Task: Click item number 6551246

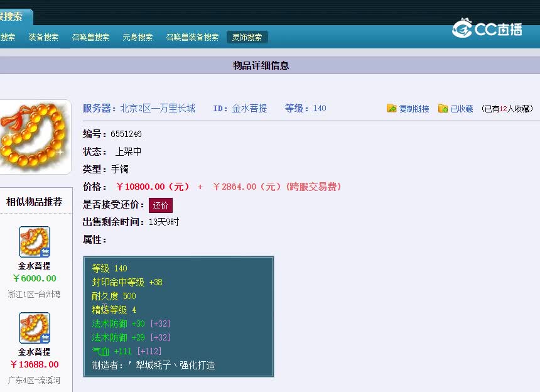Action: click(x=126, y=134)
